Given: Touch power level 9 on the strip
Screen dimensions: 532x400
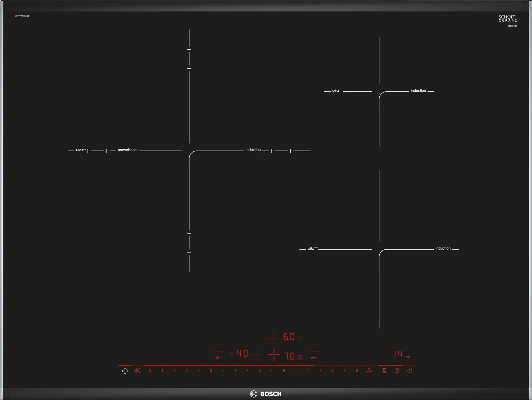Looking at the screenshot, I should 357,370.
